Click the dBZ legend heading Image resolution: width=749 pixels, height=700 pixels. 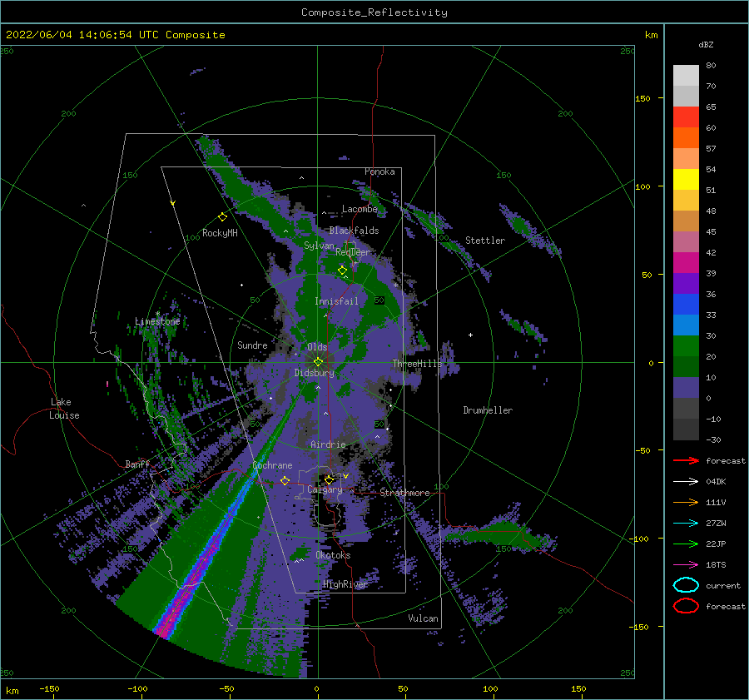(706, 44)
